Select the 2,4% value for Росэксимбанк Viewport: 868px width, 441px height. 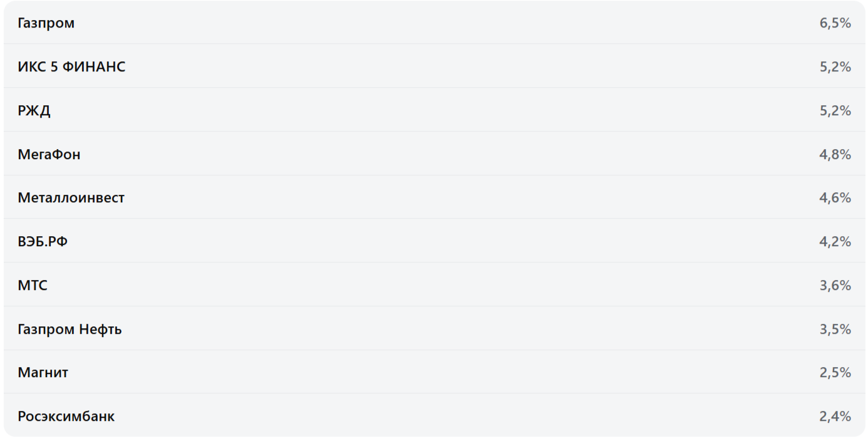[835, 417]
